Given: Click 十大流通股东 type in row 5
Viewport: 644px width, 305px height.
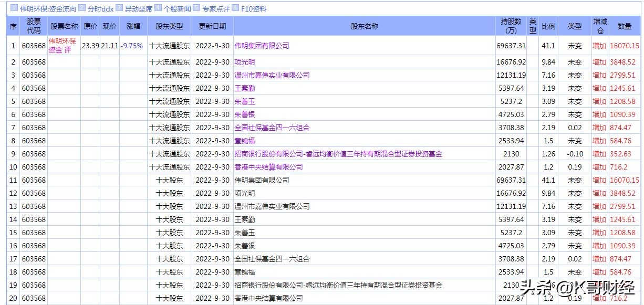Looking at the screenshot, I should (169, 101).
